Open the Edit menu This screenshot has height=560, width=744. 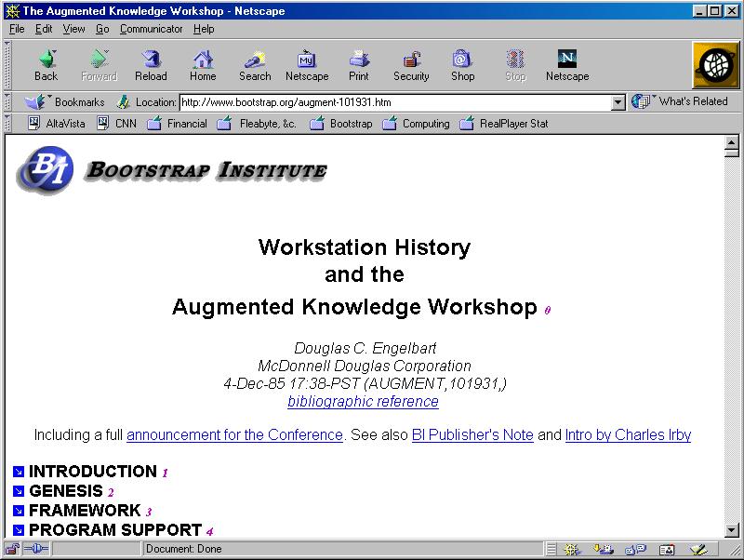(x=44, y=29)
